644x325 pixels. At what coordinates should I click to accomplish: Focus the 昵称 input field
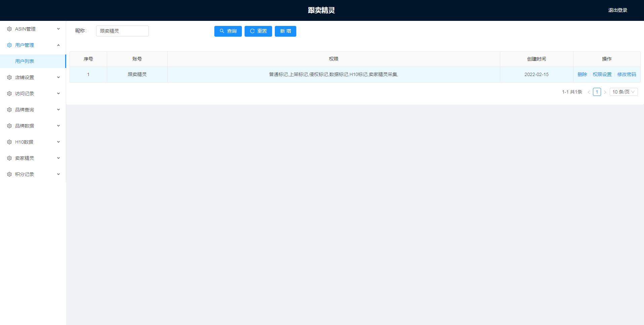click(122, 31)
